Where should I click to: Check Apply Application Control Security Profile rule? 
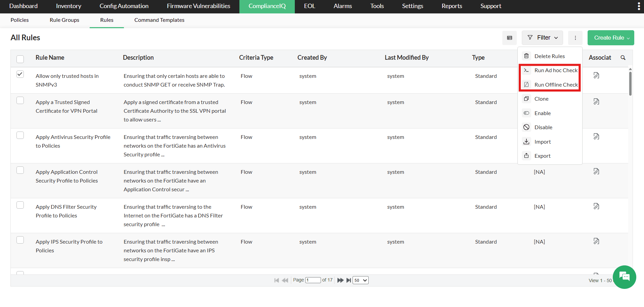click(20, 170)
